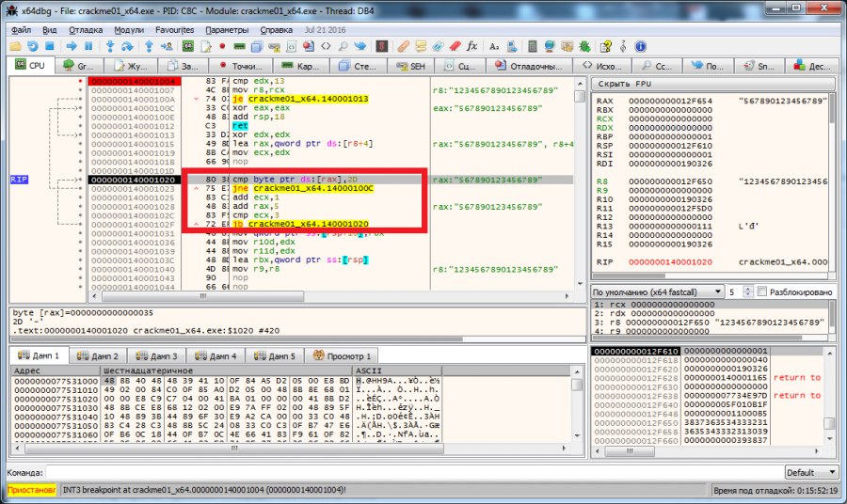The height and width of the screenshot is (504, 847).
Task: Select stack address 000000000012F610
Action: click(x=636, y=351)
